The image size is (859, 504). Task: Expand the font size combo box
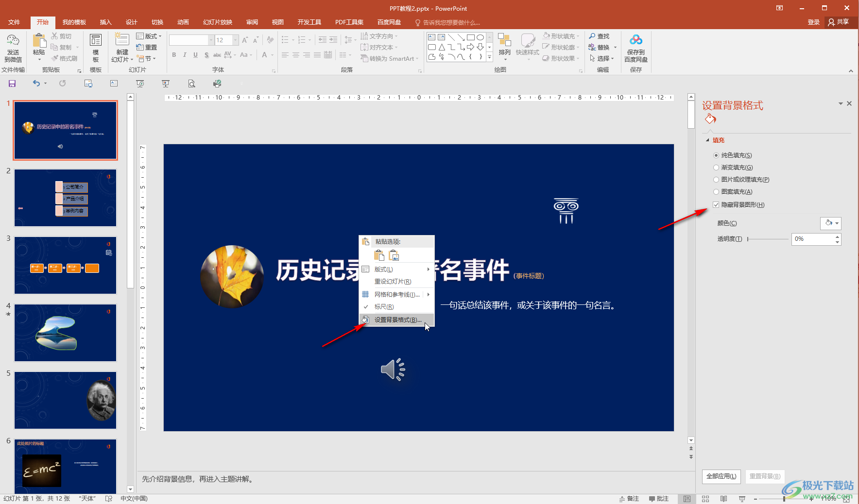coord(236,40)
